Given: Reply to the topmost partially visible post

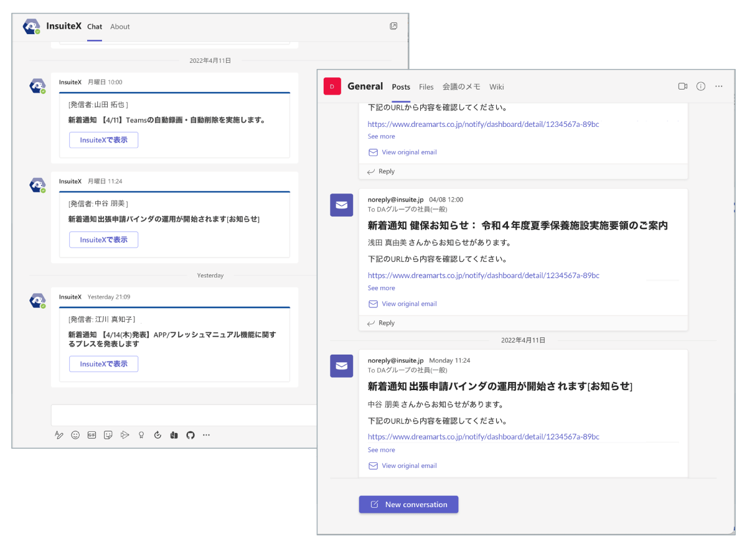Looking at the screenshot, I should [x=381, y=171].
